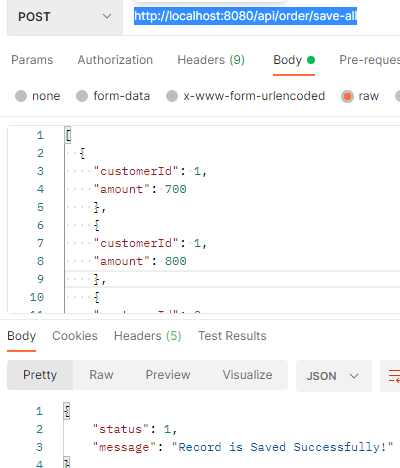
Task: Switch to Visualize response view
Action: pyautogui.click(x=247, y=375)
